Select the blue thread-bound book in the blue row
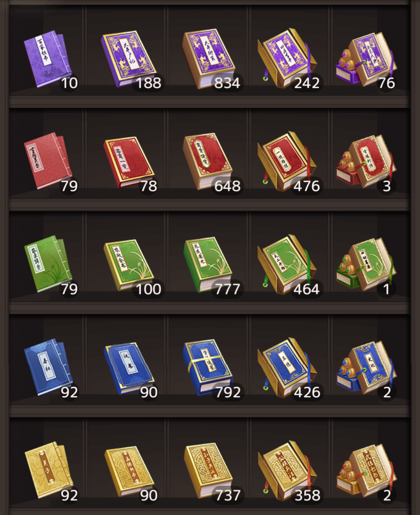Viewport: 420px width, 515px height. click(x=48, y=367)
